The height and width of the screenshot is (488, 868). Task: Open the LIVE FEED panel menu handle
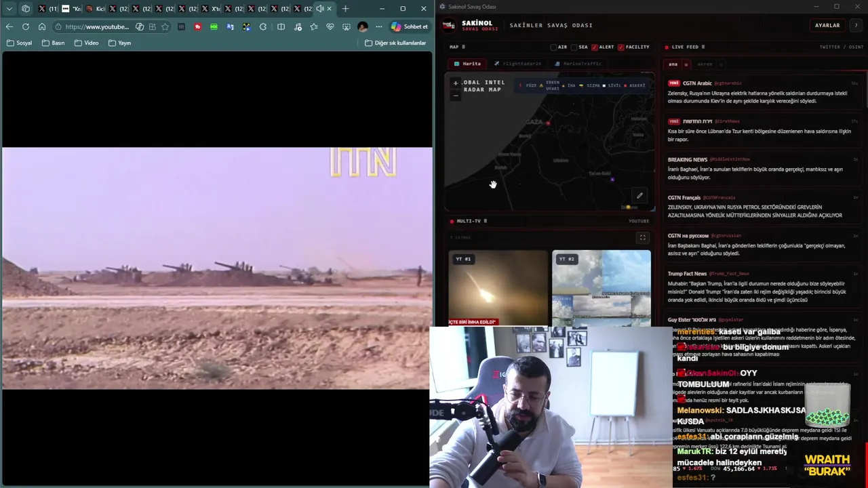pyautogui.click(x=703, y=47)
